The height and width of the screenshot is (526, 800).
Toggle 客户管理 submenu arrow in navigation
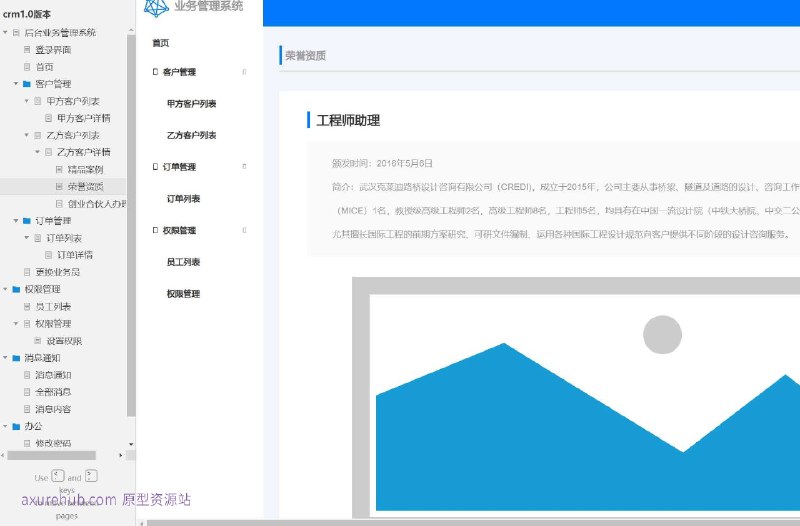[x=244, y=72]
